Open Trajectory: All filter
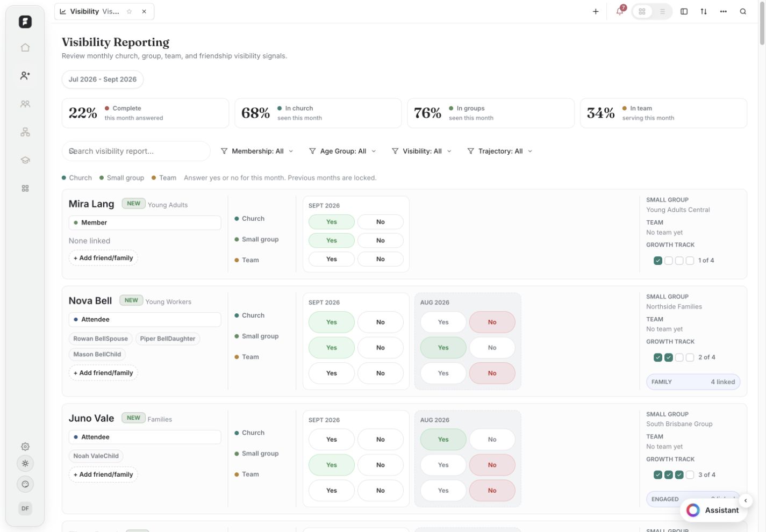This screenshot has width=766, height=532. [x=500, y=151]
